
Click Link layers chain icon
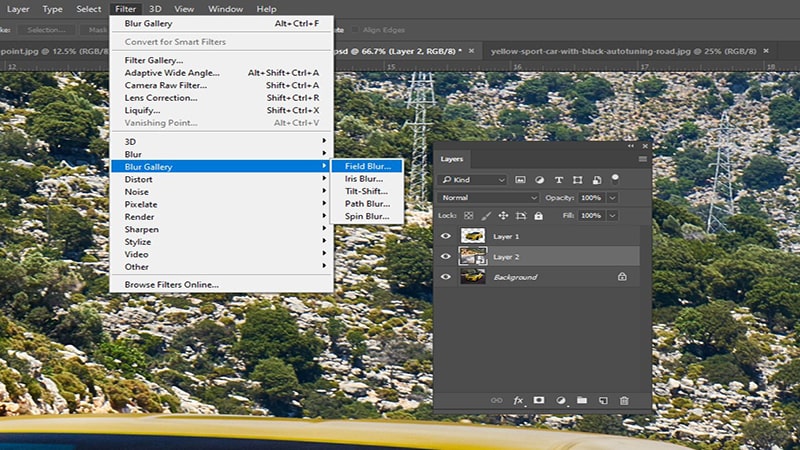point(496,401)
